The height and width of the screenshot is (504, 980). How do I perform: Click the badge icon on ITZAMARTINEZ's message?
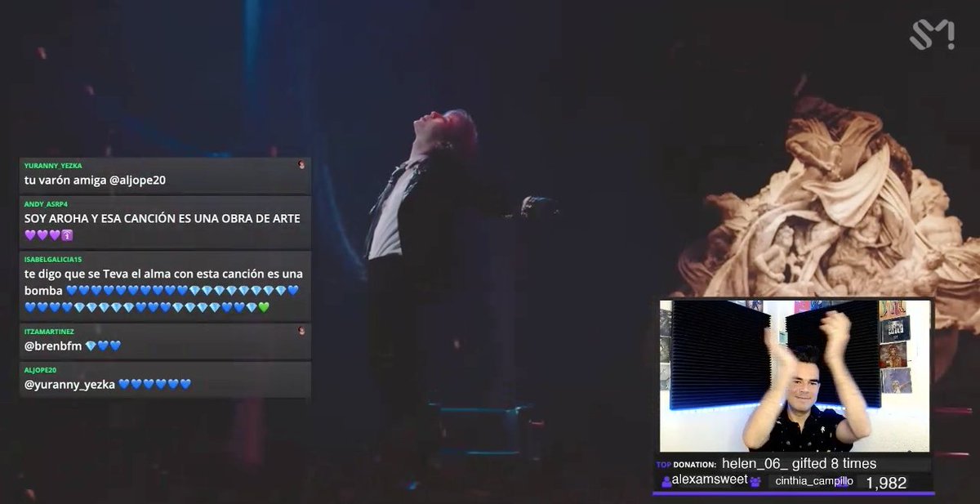coord(301,331)
